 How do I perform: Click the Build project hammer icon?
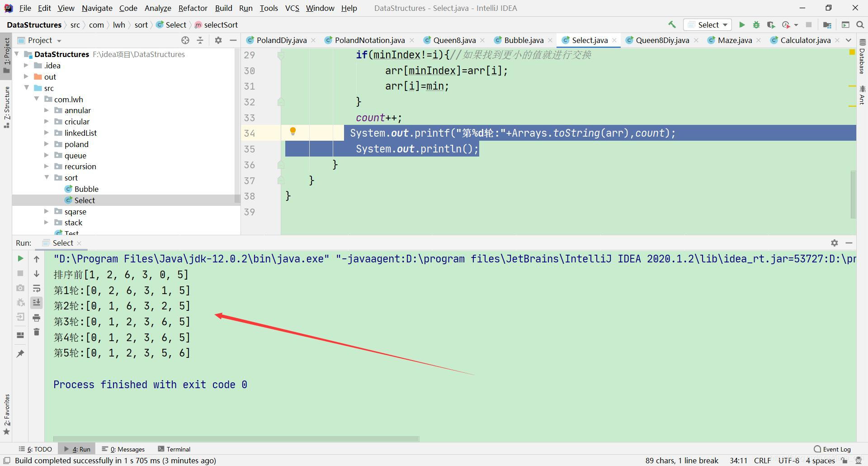[672, 25]
